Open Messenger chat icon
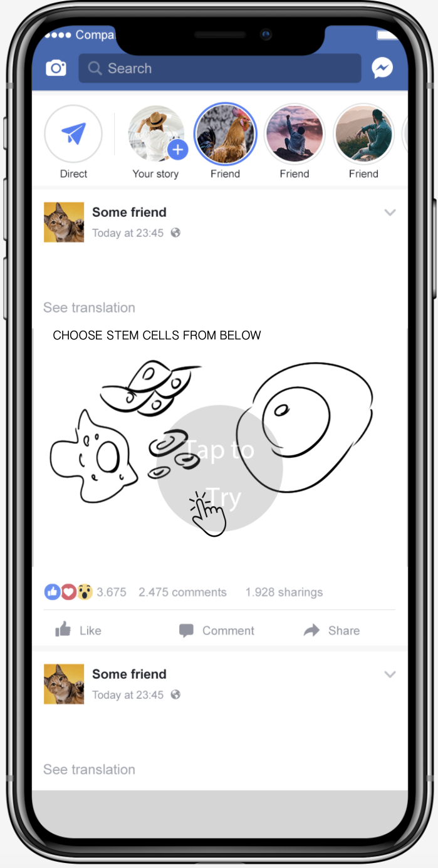 tap(382, 68)
